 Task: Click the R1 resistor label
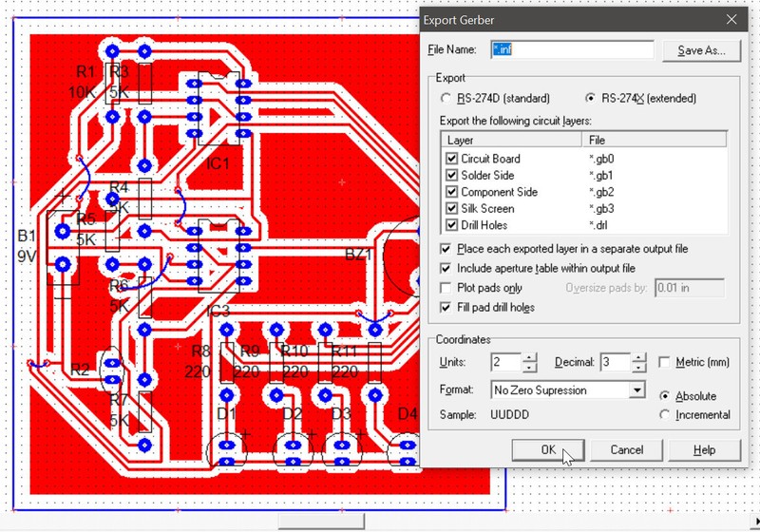pos(85,71)
